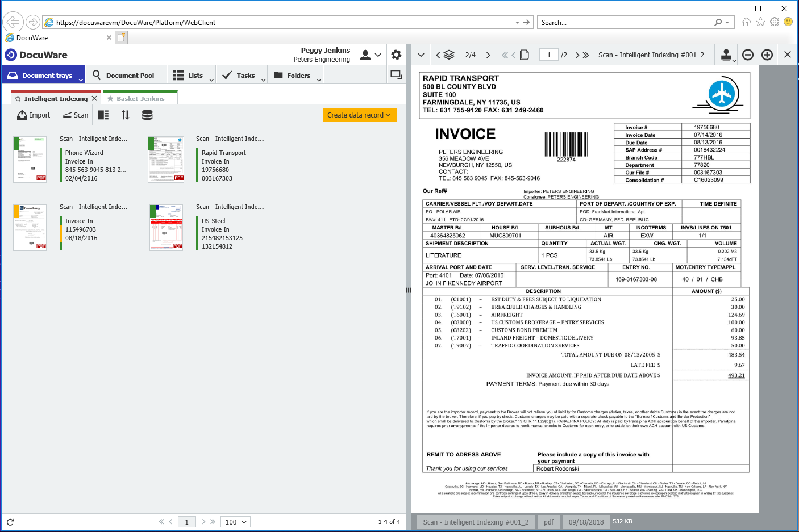Zoom out with the minus circle icon
The height and width of the screenshot is (532, 799).
pos(748,55)
